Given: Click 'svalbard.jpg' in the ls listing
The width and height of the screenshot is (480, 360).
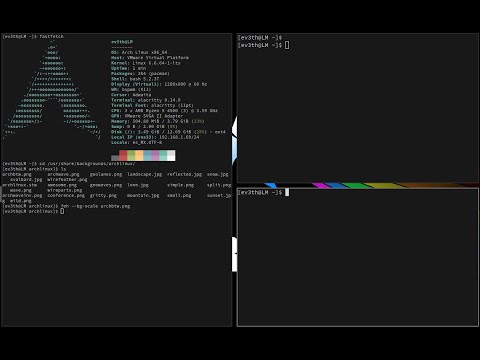Looking at the screenshot, I should (26, 180).
